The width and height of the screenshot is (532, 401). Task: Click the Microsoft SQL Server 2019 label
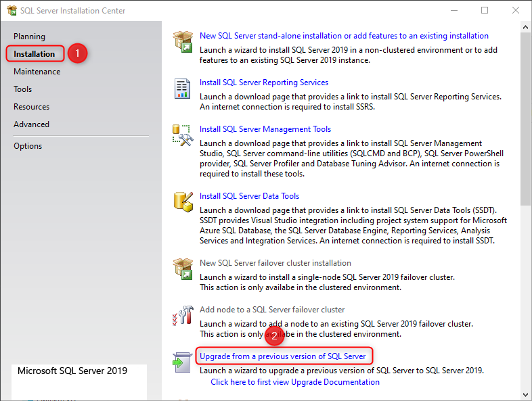[72, 371]
